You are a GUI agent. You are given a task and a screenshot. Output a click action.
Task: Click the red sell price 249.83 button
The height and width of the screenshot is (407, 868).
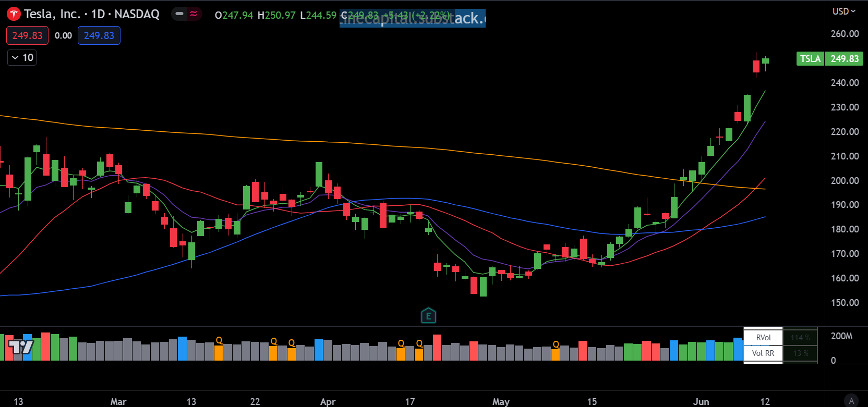tap(27, 35)
